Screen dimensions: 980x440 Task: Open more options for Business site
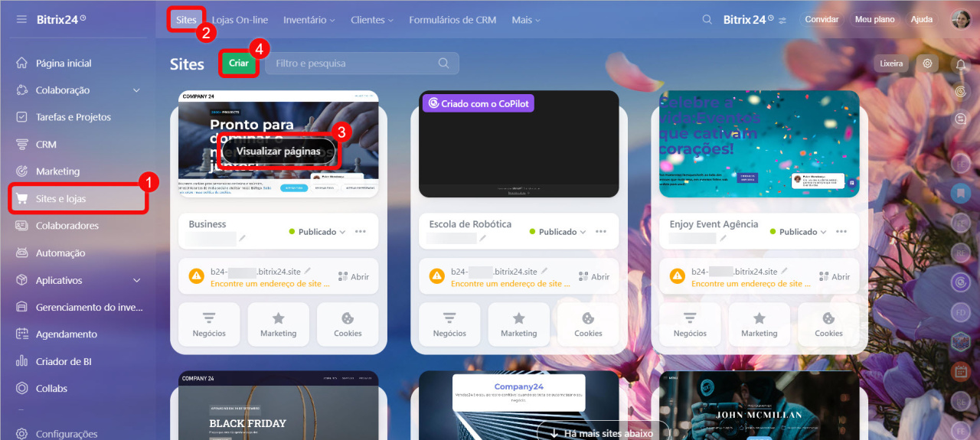(361, 232)
